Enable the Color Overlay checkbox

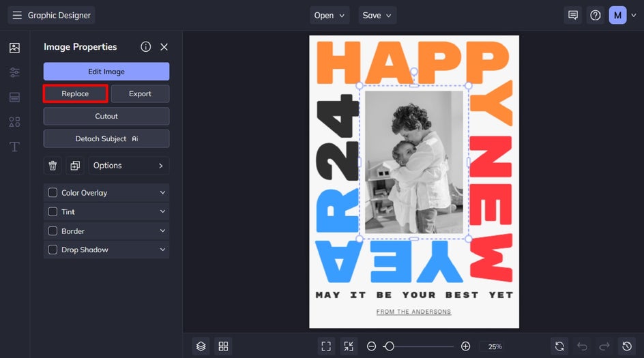click(53, 193)
